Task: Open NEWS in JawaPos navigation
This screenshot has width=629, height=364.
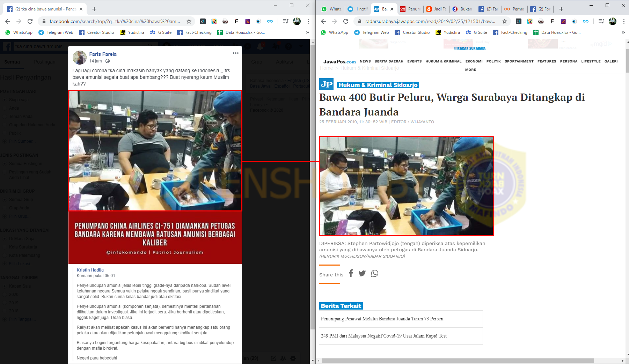Action: tap(365, 61)
